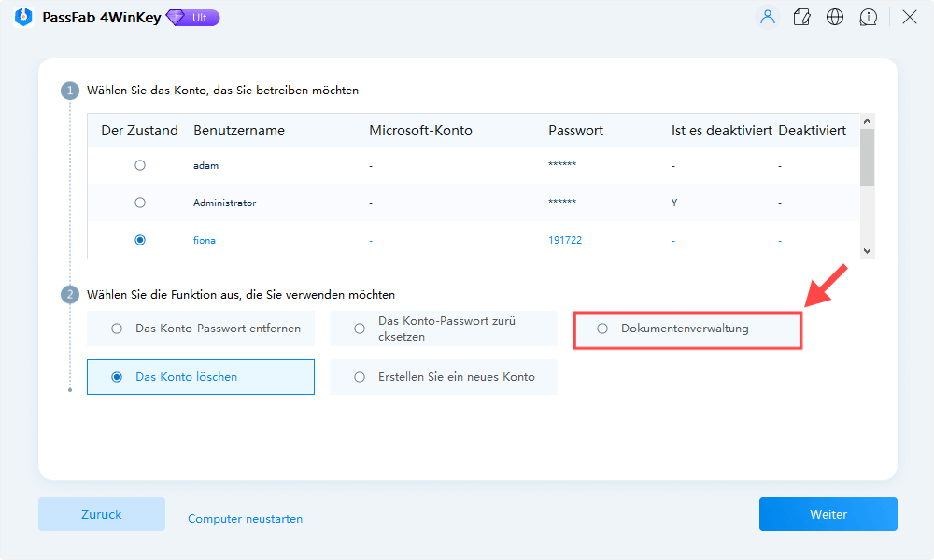The image size is (934, 560).
Task: Click the PassFab 4WinKey logo icon
Action: click(x=23, y=17)
